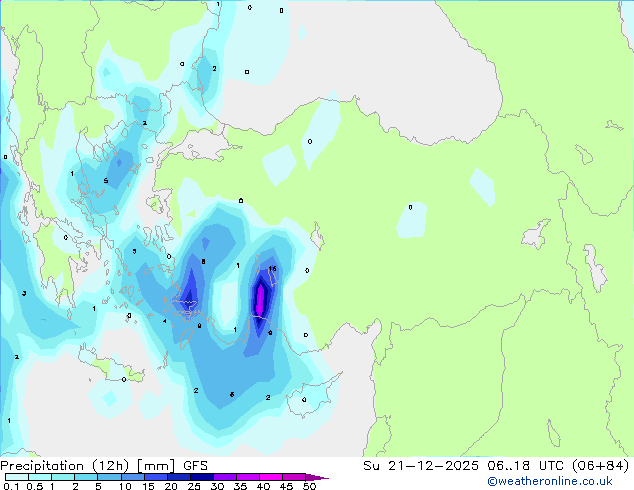Click the "0.5" legend scale label

pyautogui.click(x=35, y=486)
